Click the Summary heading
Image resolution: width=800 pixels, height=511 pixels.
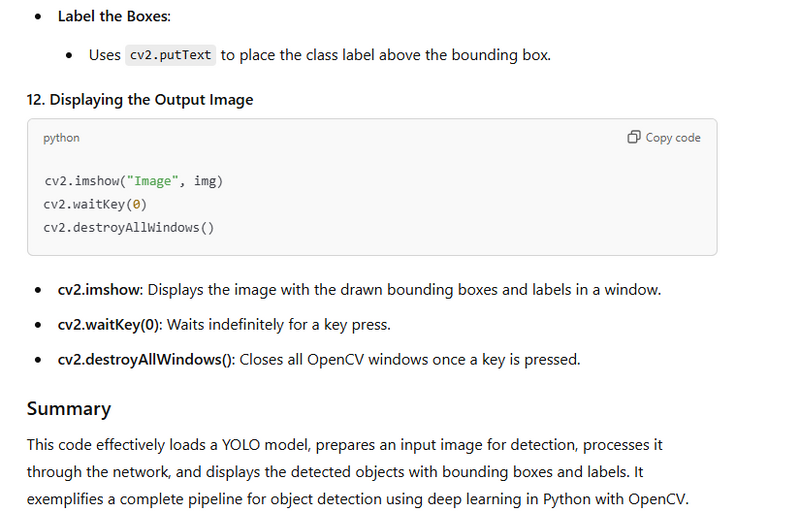(x=68, y=409)
